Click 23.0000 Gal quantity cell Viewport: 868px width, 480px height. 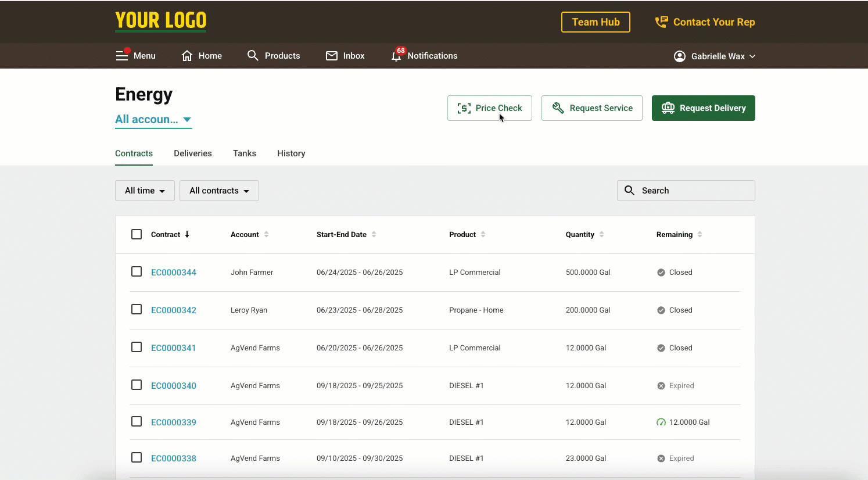(x=586, y=458)
